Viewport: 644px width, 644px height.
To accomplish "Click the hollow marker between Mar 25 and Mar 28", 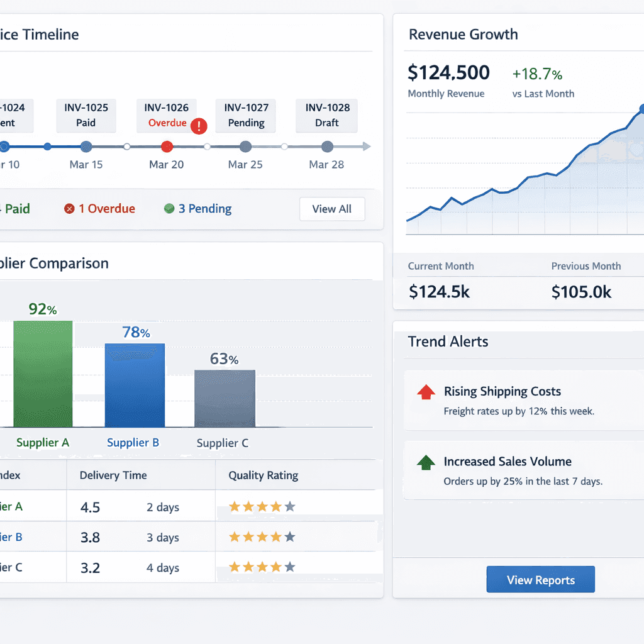I will click(x=284, y=147).
